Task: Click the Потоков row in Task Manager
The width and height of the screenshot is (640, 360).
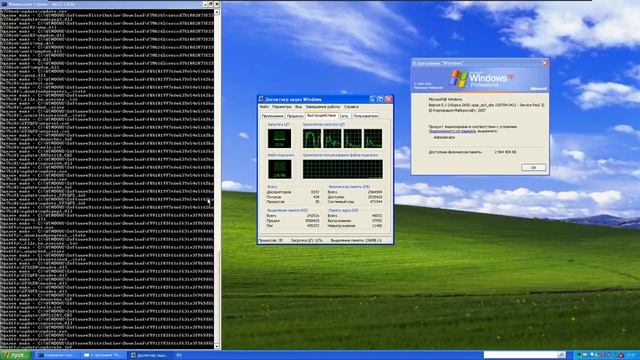Action: click(x=293, y=197)
